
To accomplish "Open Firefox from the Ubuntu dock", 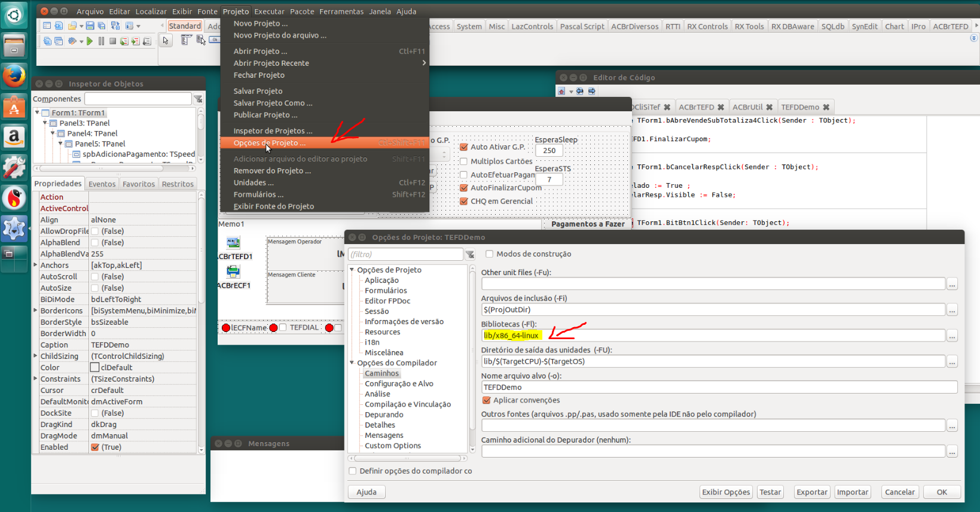I will [x=14, y=77].
